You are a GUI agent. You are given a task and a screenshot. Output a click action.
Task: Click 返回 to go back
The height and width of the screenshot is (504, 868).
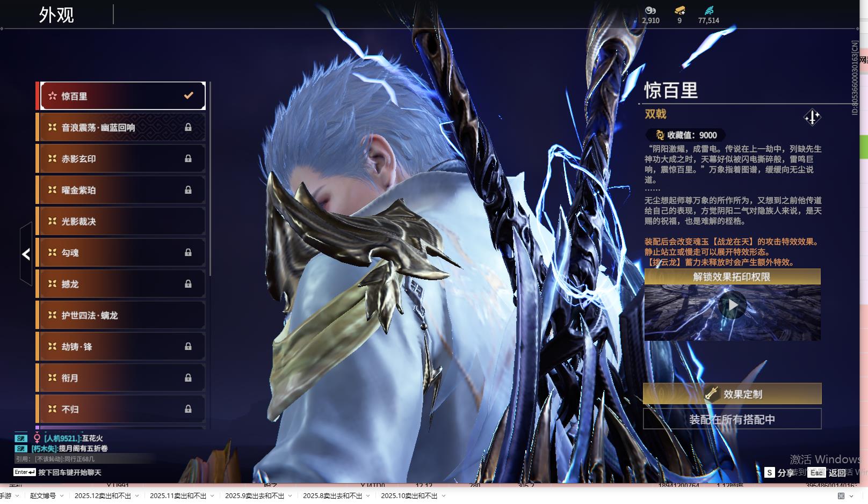point(828,472)
